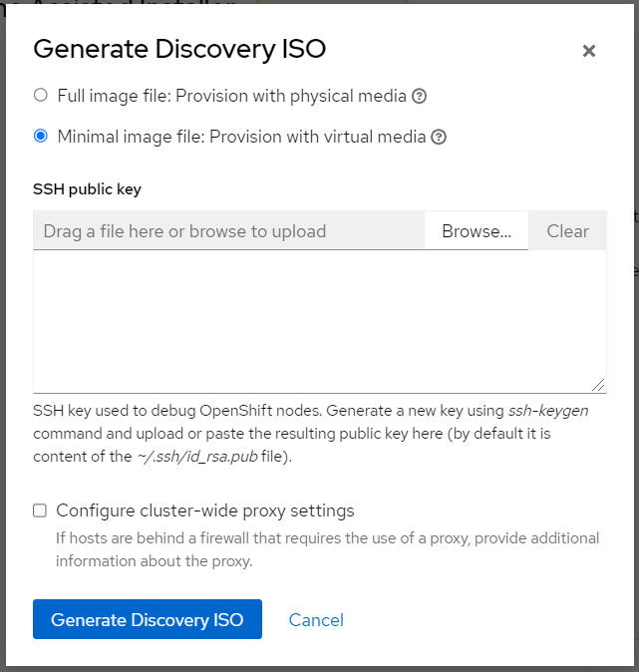Image resolution: width=639 pixels, height=672 pixels.
Task: Open help for Full image file option
Action: point(419,96)
